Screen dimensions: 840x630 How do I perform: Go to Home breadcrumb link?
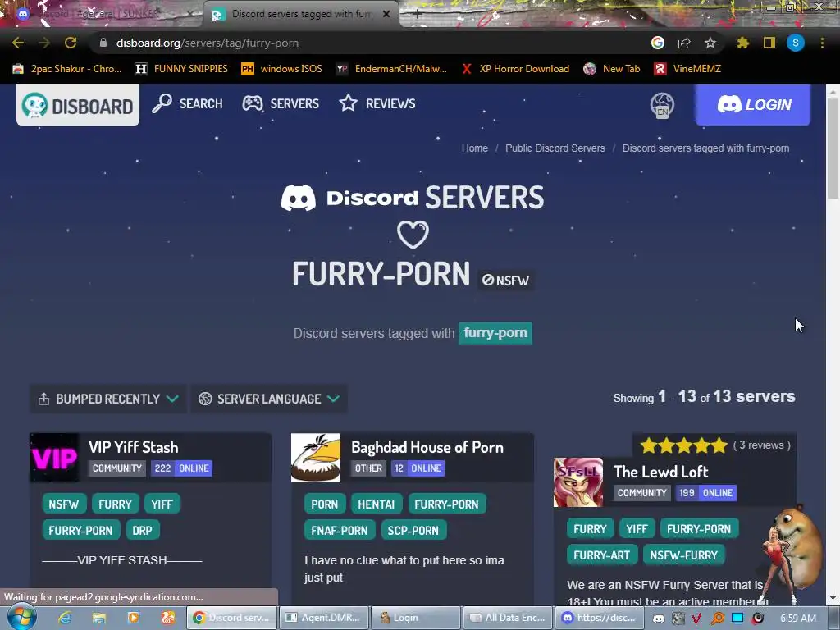click(x=475, y=148)
